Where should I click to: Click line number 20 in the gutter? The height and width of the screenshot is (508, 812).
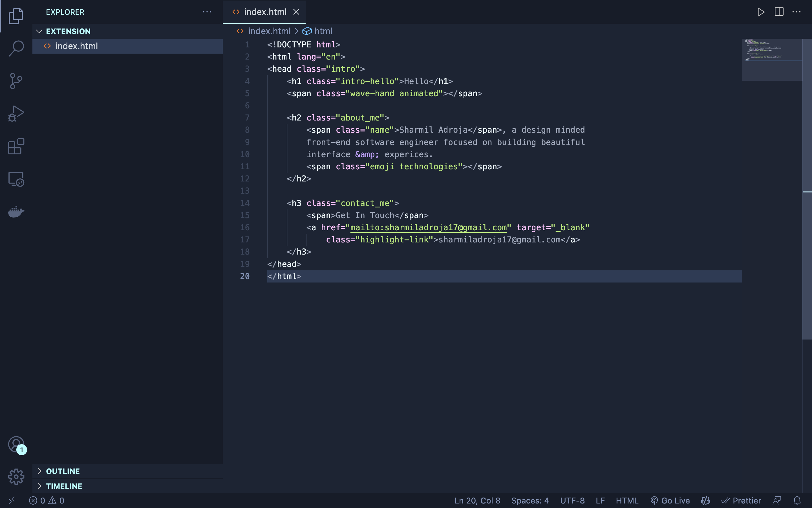click(245, 276)
